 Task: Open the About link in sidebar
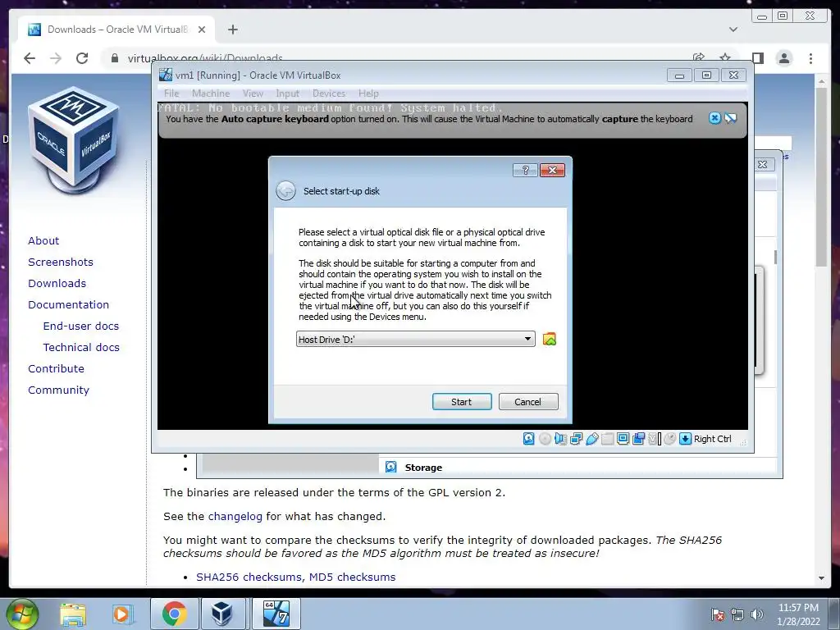(x=43, y=240)
